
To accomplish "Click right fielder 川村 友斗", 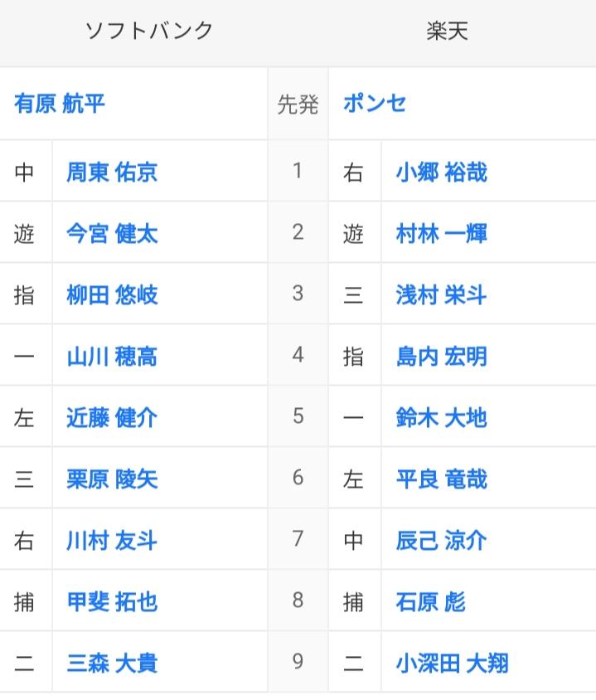I will pyautogui.click(x=112, y=541).
